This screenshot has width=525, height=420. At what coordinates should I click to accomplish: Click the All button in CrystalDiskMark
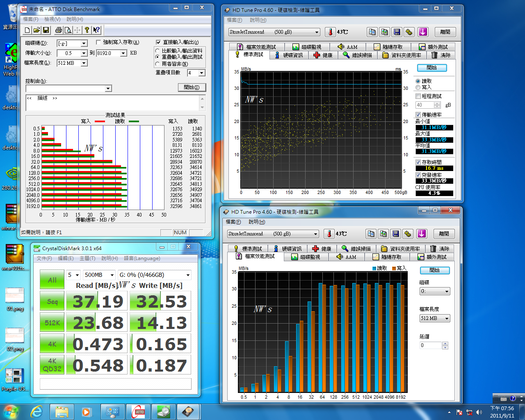52,280
